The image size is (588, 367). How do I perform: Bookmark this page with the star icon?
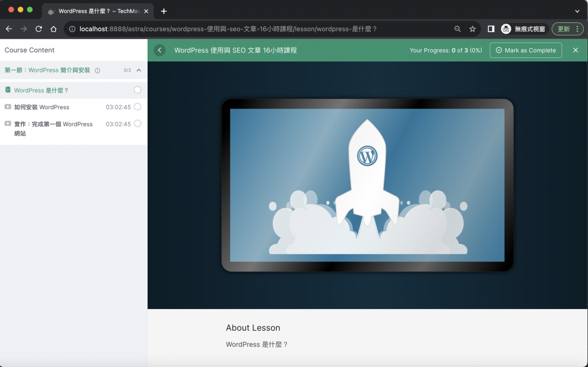tap(473, 29)
